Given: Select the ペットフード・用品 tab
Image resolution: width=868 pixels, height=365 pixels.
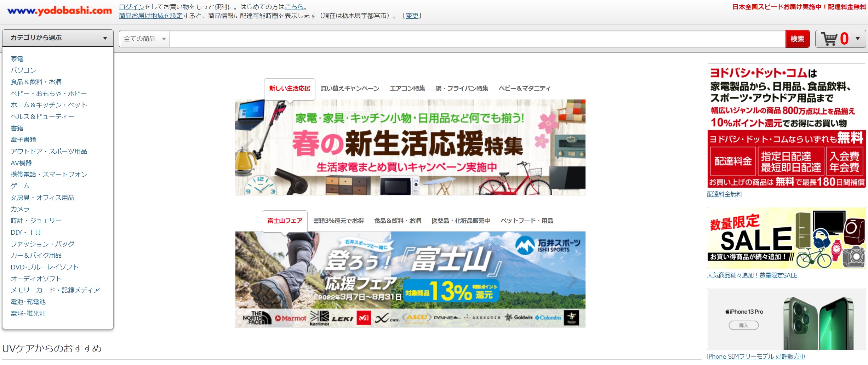Looking at the screenshot, I should point(527,221).
